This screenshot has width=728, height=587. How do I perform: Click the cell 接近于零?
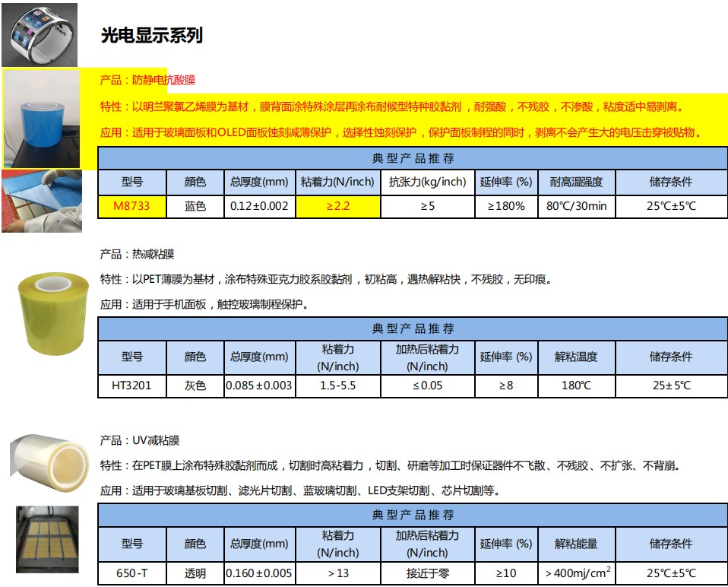[x=428, y=573]
